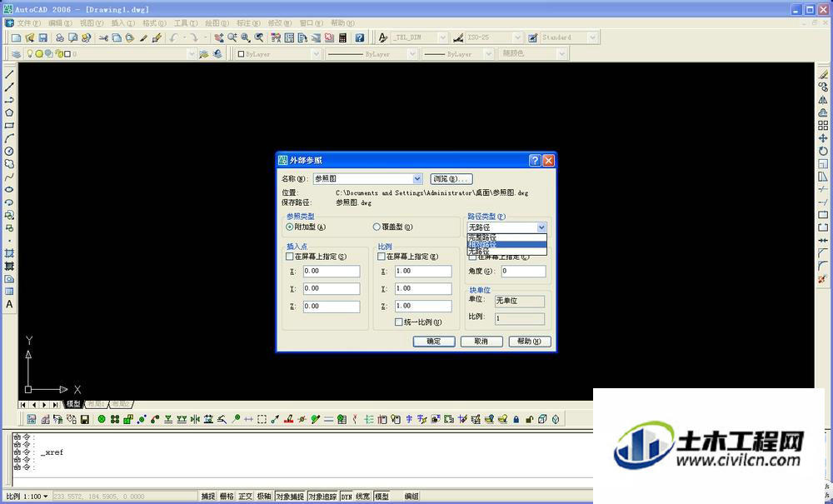The height and width of the screenshot is (504, 833).
Task: Select the Mirror tool in the Modify toolbar
Action: (x=823, y=100)
